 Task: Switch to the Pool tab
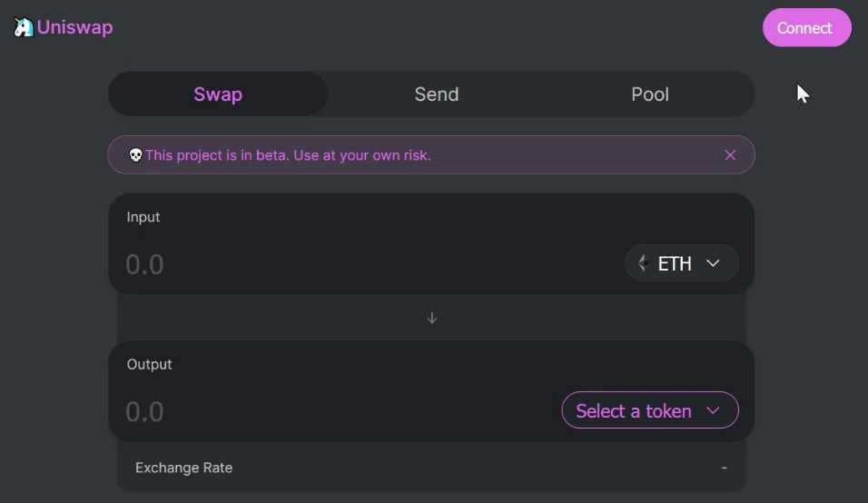[x=650, y=94]
